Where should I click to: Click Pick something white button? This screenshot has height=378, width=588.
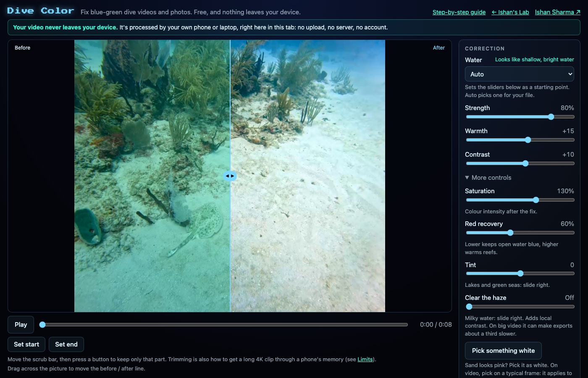503,351
